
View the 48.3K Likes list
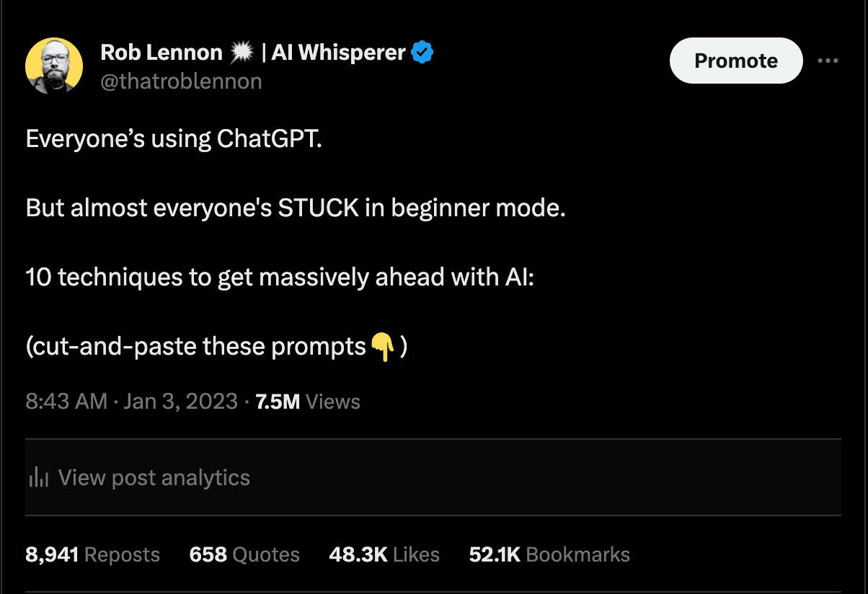coord(384,554)
